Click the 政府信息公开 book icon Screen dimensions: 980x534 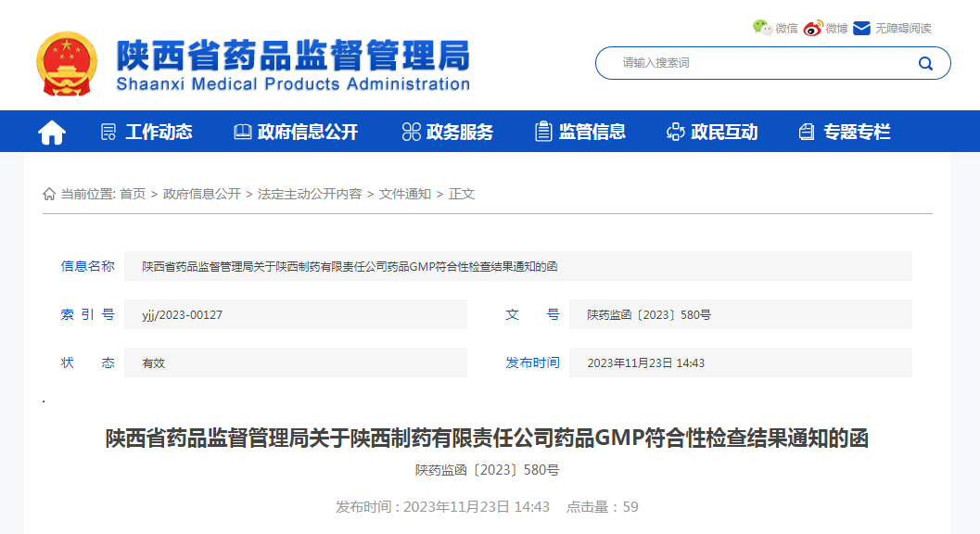click(243, 132)
